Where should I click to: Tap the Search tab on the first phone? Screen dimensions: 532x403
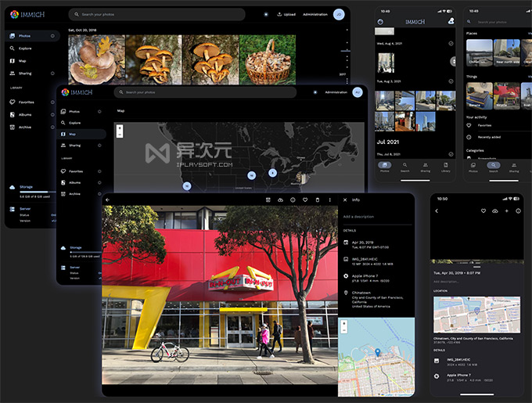404,167
